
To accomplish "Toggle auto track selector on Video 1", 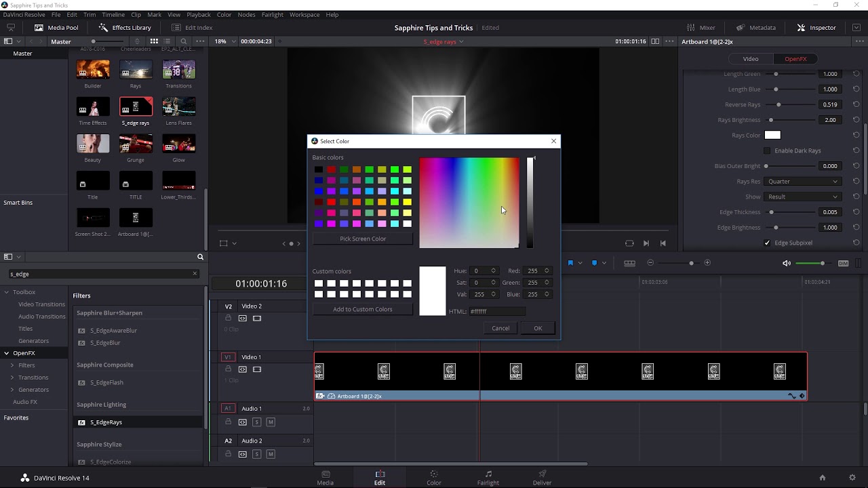I will tap(243, 369).
